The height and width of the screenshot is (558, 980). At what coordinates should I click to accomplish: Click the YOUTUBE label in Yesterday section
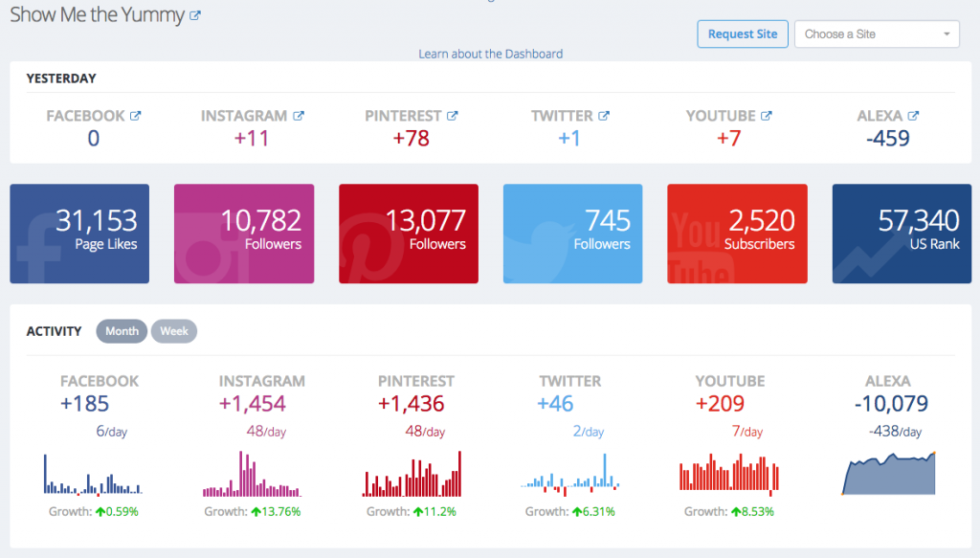(721, 116)
